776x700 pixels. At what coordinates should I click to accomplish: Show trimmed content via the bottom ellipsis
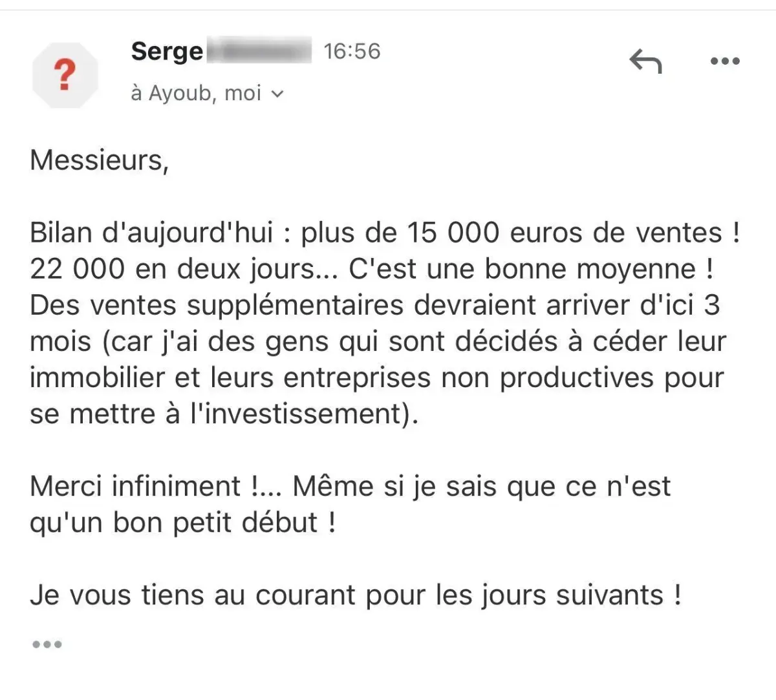point(47,644)
